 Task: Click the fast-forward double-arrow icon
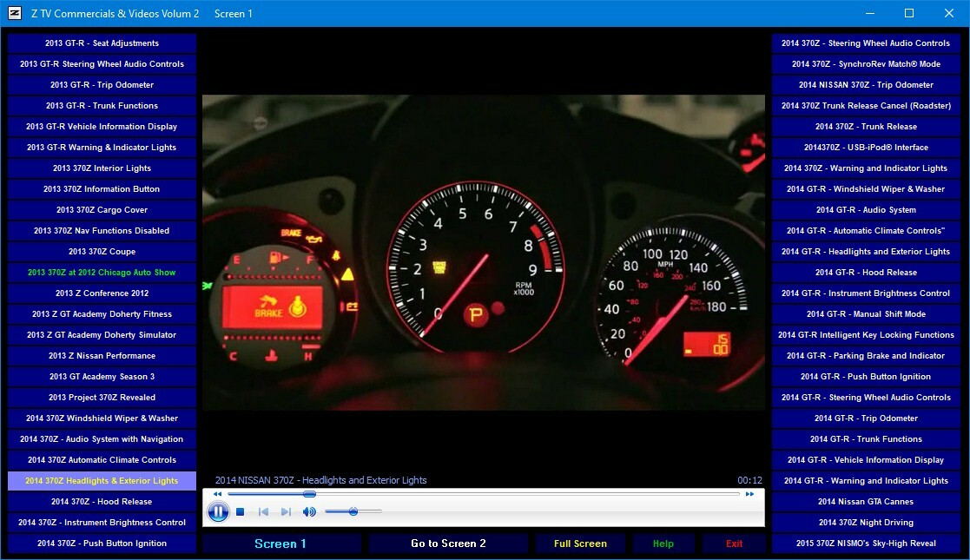coord(749,494)
